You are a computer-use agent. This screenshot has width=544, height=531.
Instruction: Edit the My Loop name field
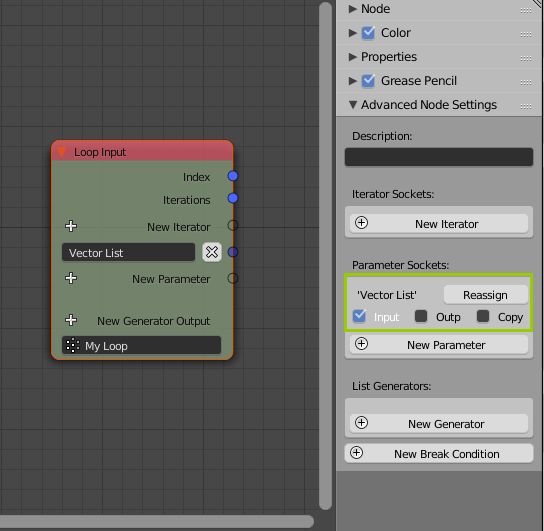142,345
